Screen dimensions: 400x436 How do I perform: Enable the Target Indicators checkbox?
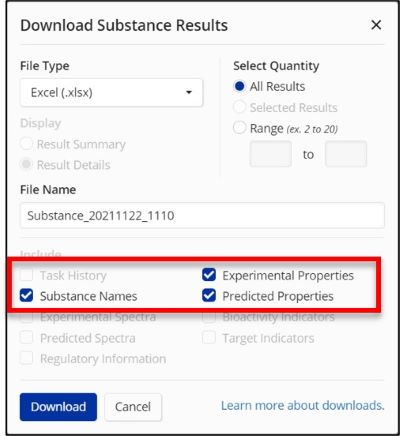pos(209,338)
